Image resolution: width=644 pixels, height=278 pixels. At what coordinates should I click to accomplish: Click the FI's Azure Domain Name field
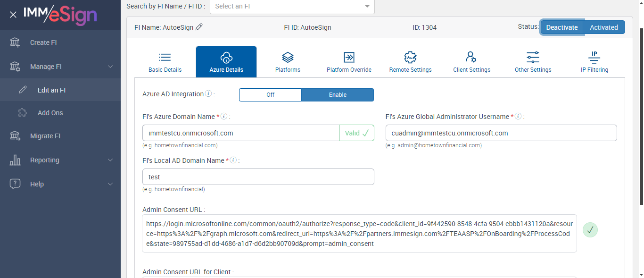[x=241, y=133]
